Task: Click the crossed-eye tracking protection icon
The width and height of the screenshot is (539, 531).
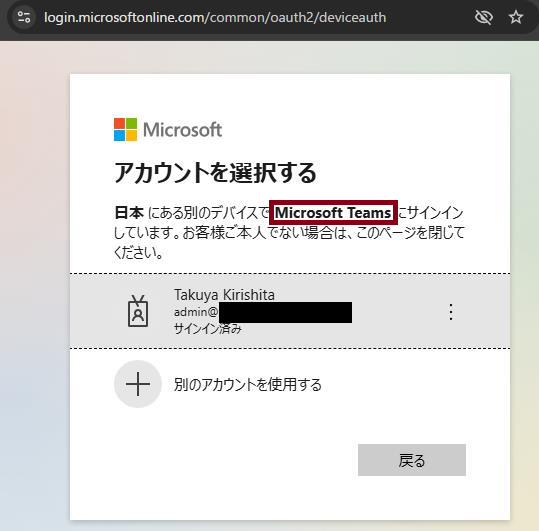Action: pos(483,17)
